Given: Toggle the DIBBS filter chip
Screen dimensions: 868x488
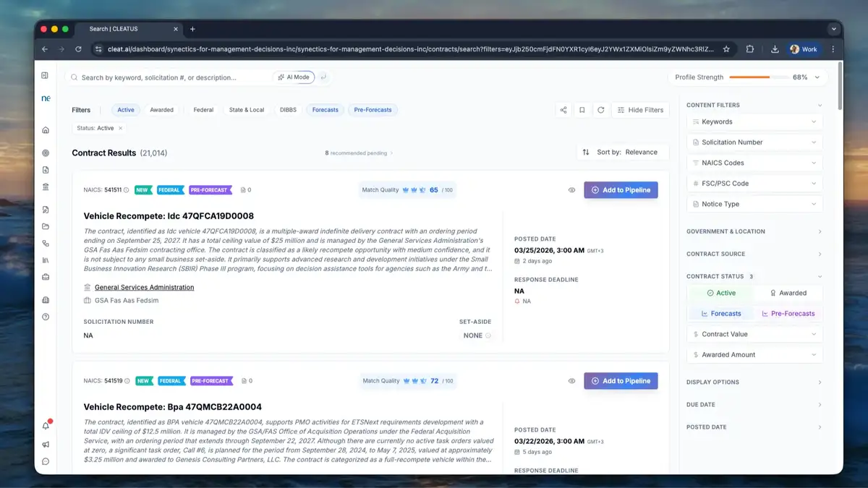Looking at the screenshot, I should pyautogui.click(x=288, y=110).
